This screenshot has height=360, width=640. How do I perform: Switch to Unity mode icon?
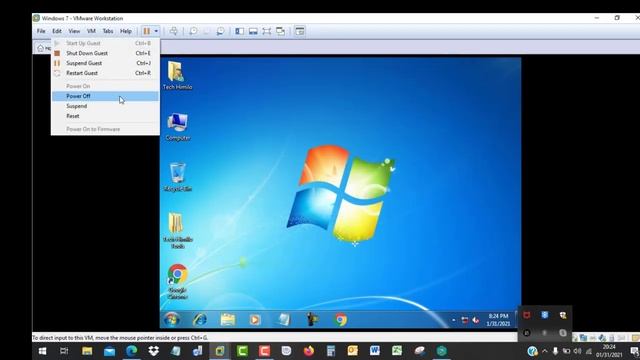[280, 31]
